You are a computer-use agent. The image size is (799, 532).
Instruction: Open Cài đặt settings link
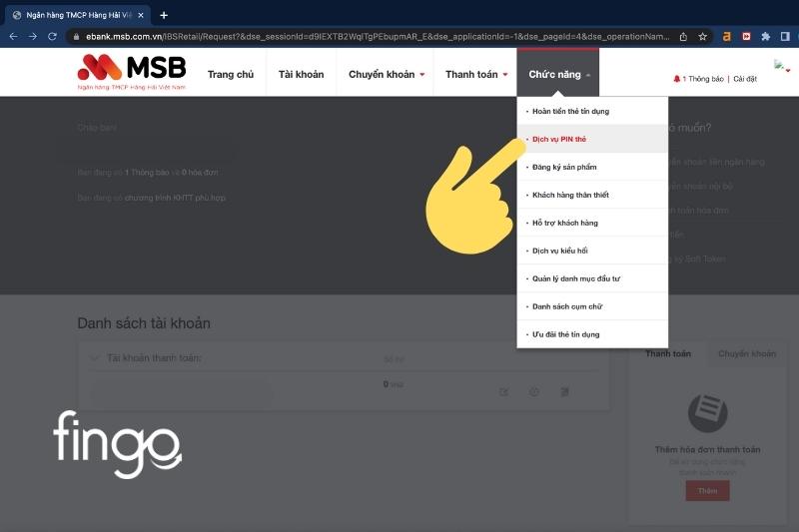pos(745,79)
